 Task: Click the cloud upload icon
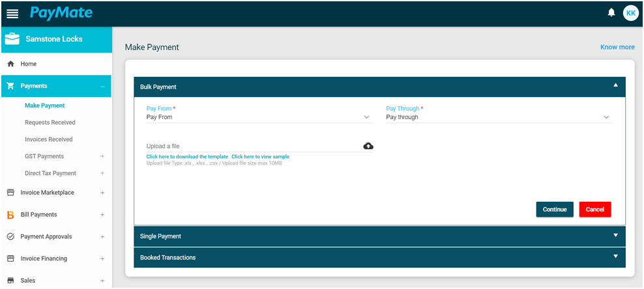(368, 146)
